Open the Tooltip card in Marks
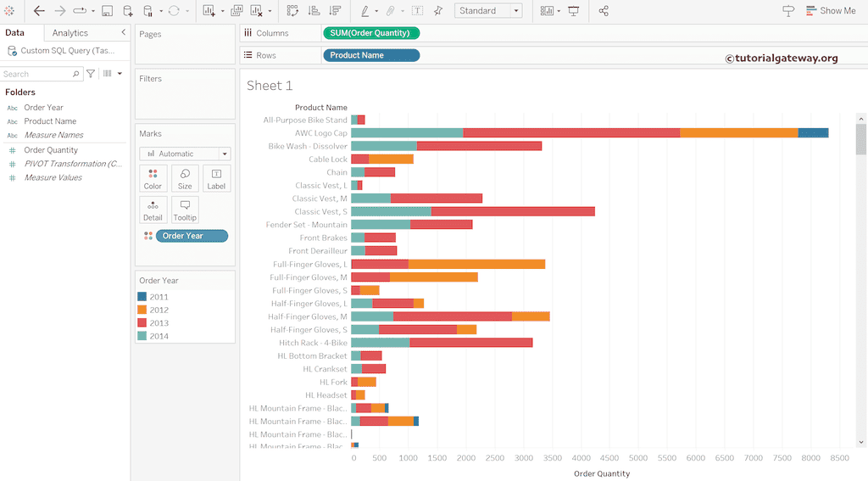This screenshot has height=481, width=868. pyautogui.click(x=184, y=210)
